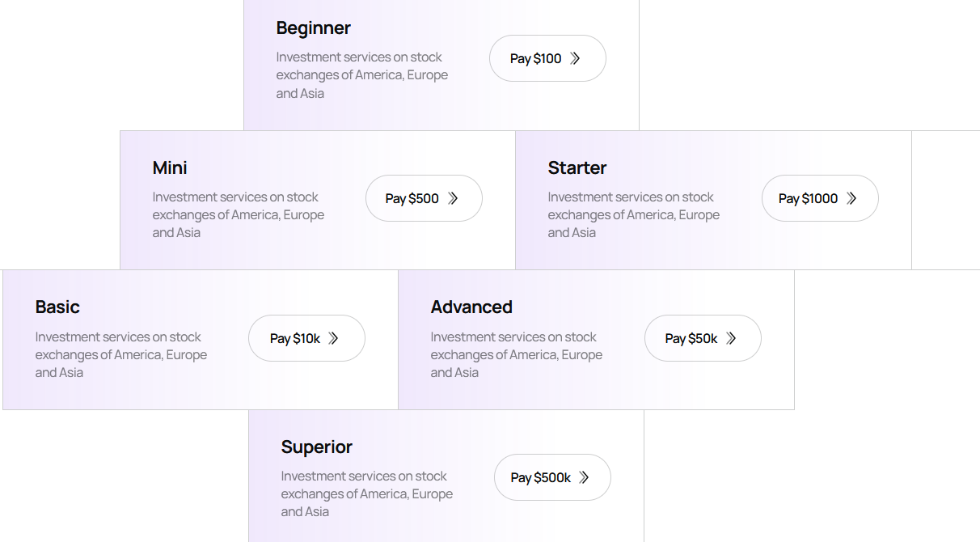Select the Mini plan title

click(170, 167)
